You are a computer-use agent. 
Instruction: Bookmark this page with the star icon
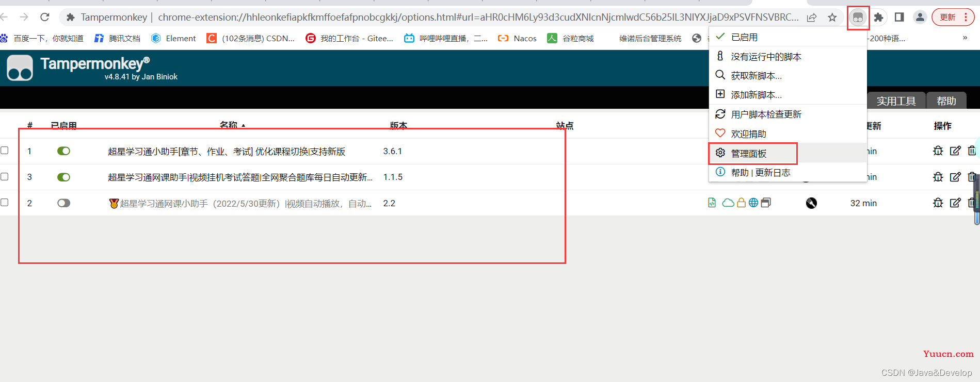pyautogui.click(x=832, y=18)
